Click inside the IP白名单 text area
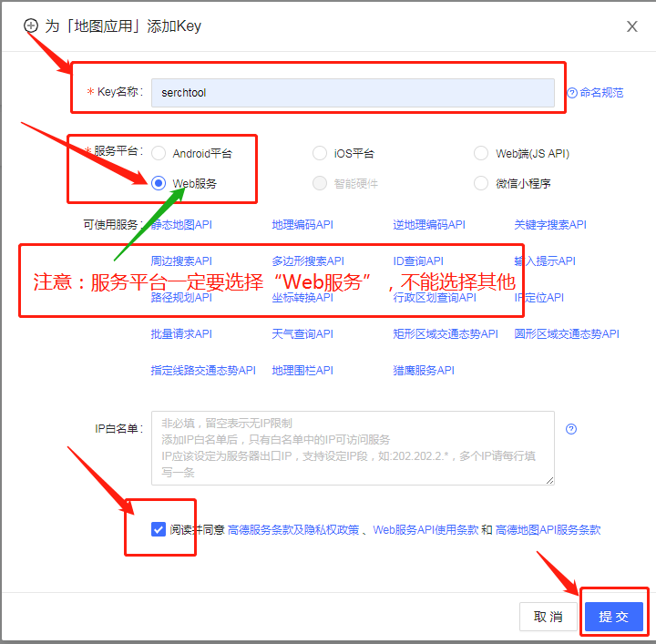656x644 pixels. point(353,447)
